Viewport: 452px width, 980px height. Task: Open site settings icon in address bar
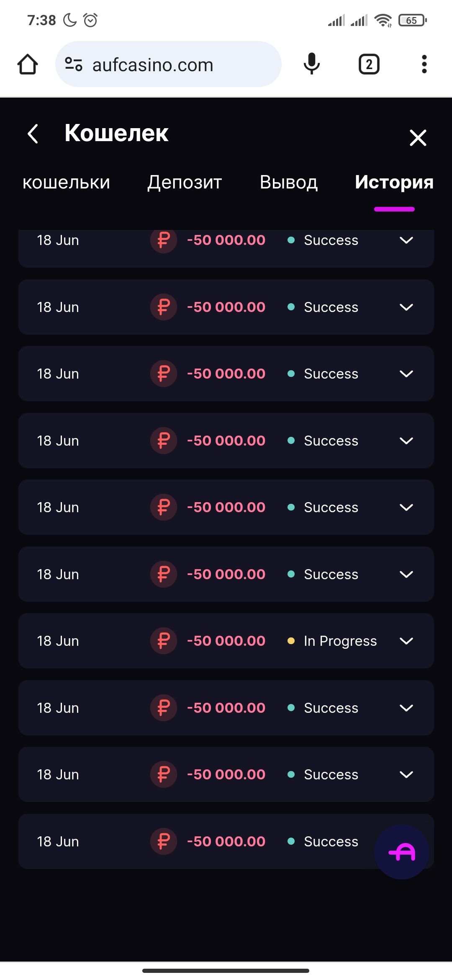74,64
